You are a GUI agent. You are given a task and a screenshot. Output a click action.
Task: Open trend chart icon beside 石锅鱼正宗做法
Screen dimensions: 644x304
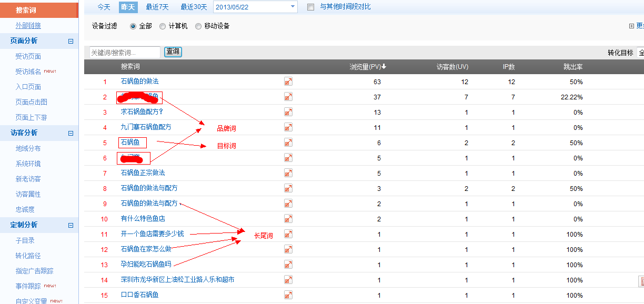point(288,173)
